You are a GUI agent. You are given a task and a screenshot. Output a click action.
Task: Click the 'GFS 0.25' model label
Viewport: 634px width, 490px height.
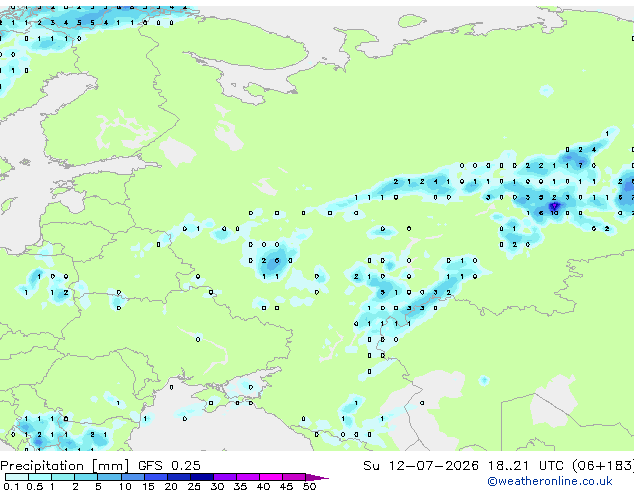[x=169, y=466]
